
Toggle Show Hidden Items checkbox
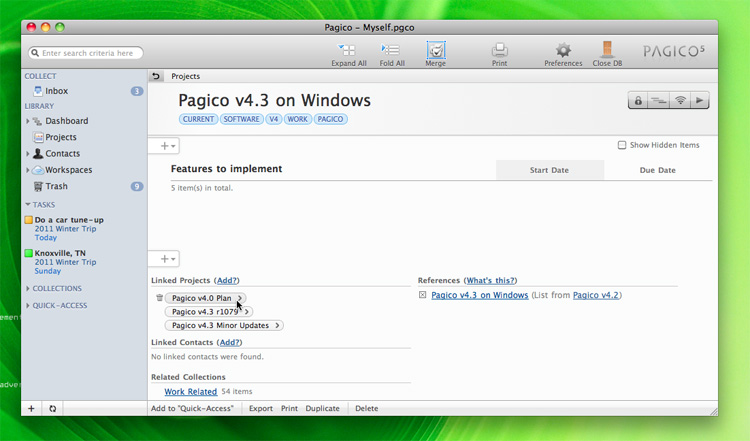tap(622, 145)
